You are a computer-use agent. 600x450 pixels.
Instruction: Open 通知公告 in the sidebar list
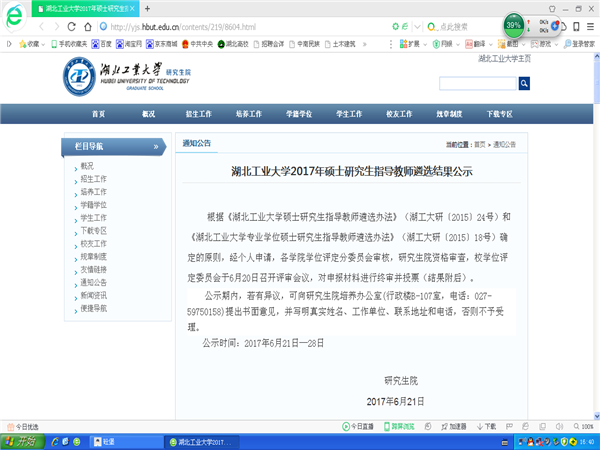pos(93,282)
